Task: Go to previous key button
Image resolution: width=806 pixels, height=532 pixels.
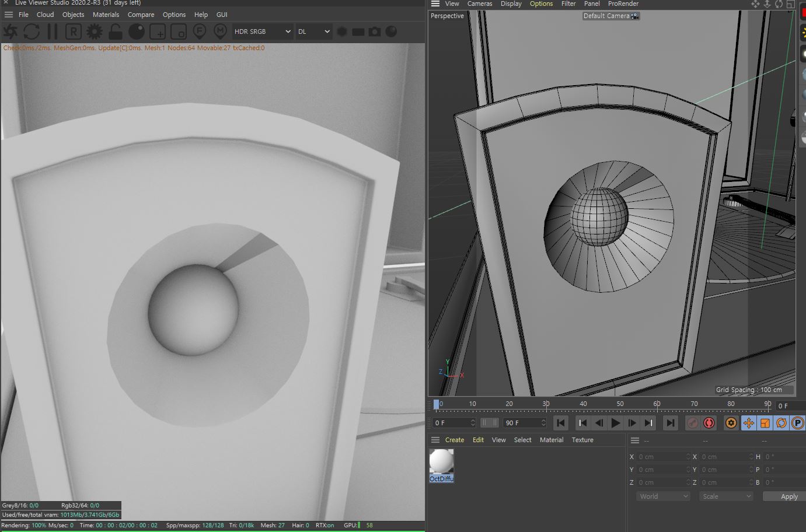Action: coord(582,423)
